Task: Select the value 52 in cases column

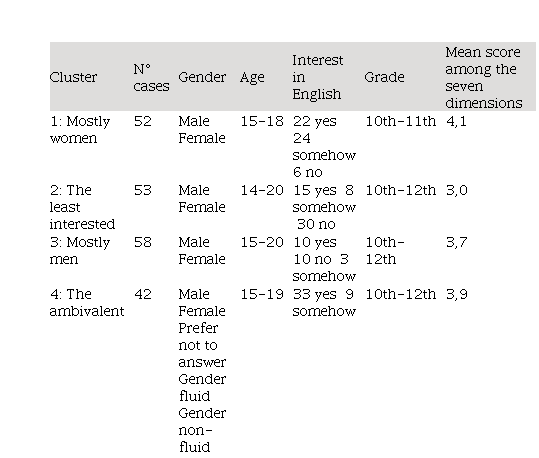Action: pyautogui.click(x=143, y=121)
